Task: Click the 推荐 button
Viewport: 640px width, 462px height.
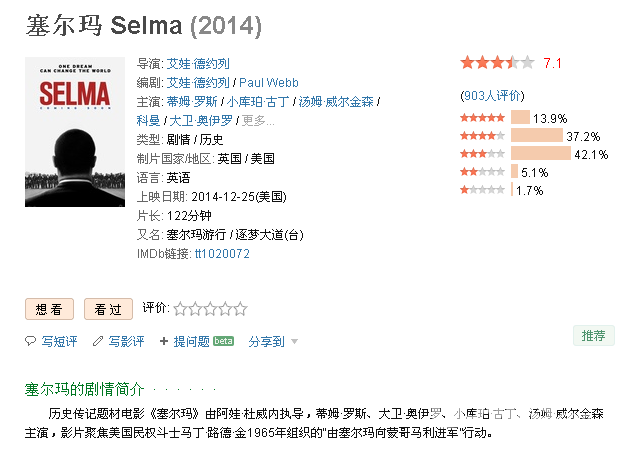Action: click(x=593, y=335)
